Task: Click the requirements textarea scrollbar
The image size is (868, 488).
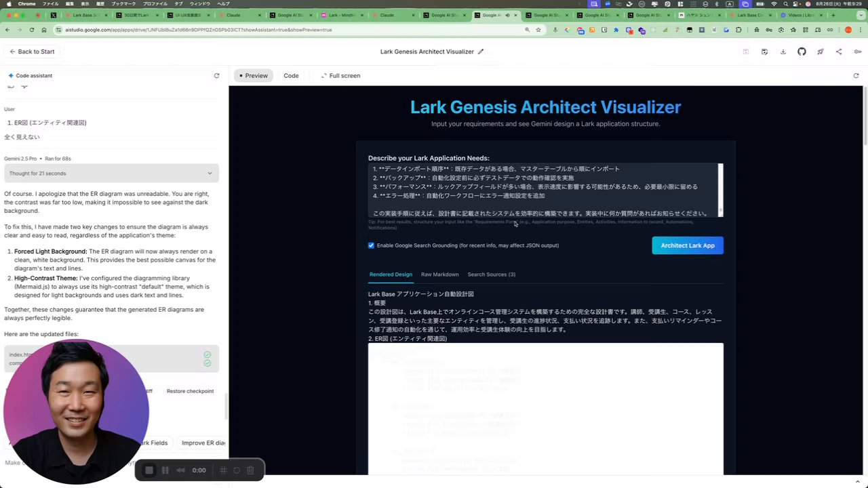Action: click(x=721, y=190)
